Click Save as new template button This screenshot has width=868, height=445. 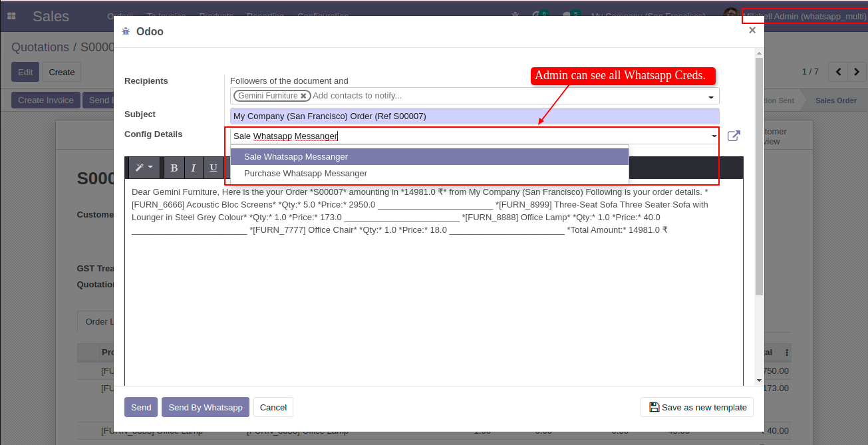pyautogui.click(x=697, y=407)
